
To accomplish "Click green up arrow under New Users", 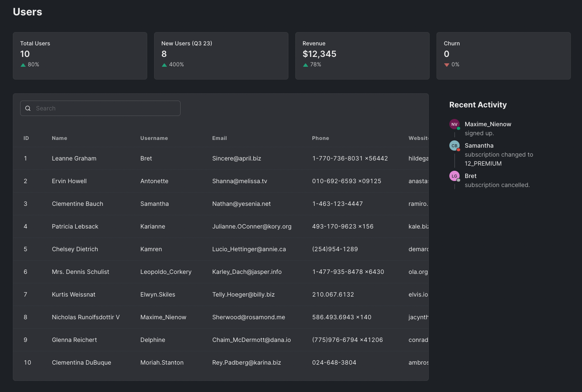I will coord(164,65).
